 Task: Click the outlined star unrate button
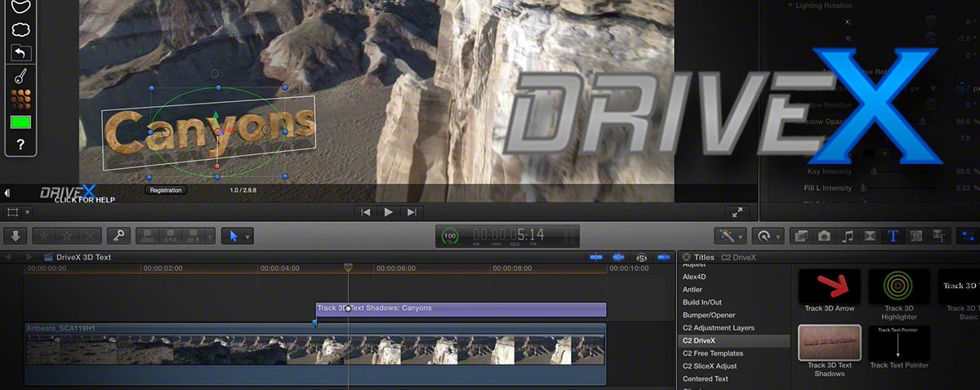click(x=68, y=236)
